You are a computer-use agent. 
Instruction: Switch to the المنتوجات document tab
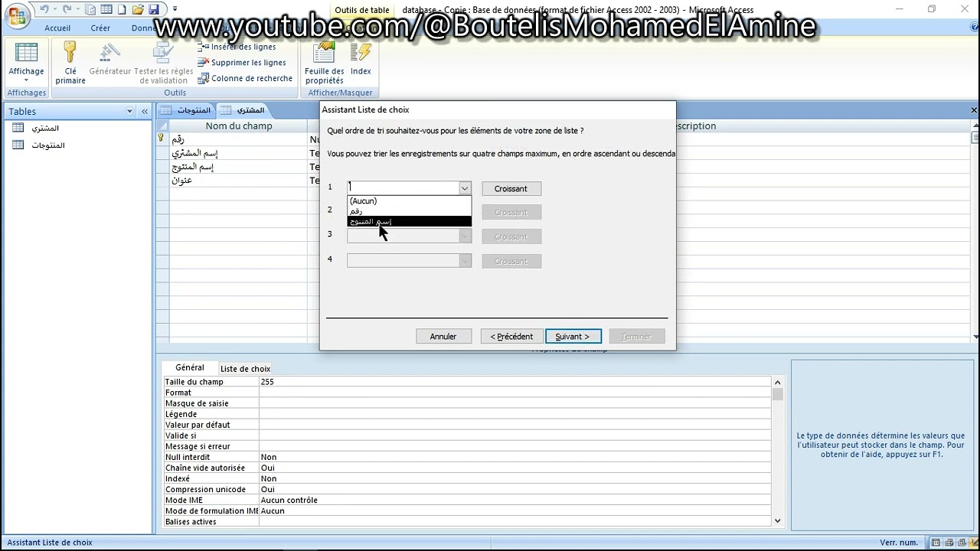pyautogui.click(x=186, y=110)
